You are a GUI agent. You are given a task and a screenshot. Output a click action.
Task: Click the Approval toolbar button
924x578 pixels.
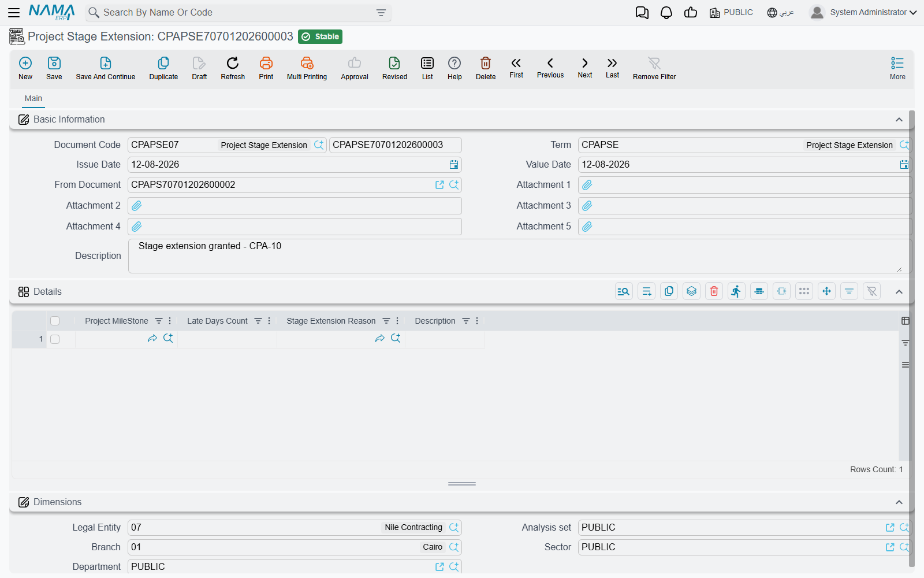pos(355,68)
